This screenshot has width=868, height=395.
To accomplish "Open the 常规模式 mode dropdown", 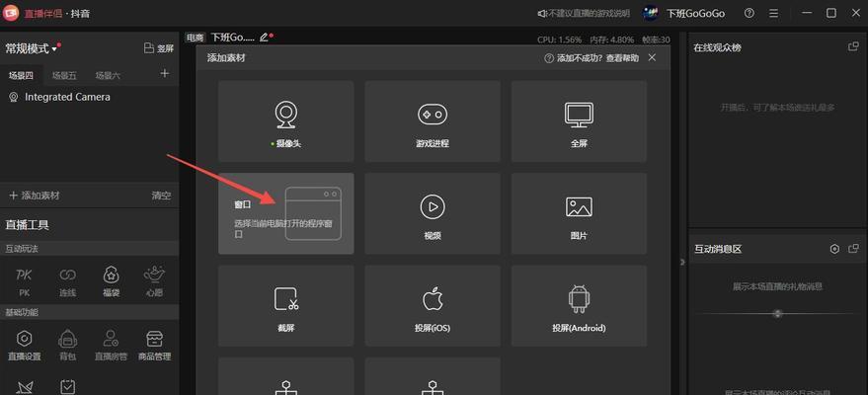I will (x=32, y=48).
